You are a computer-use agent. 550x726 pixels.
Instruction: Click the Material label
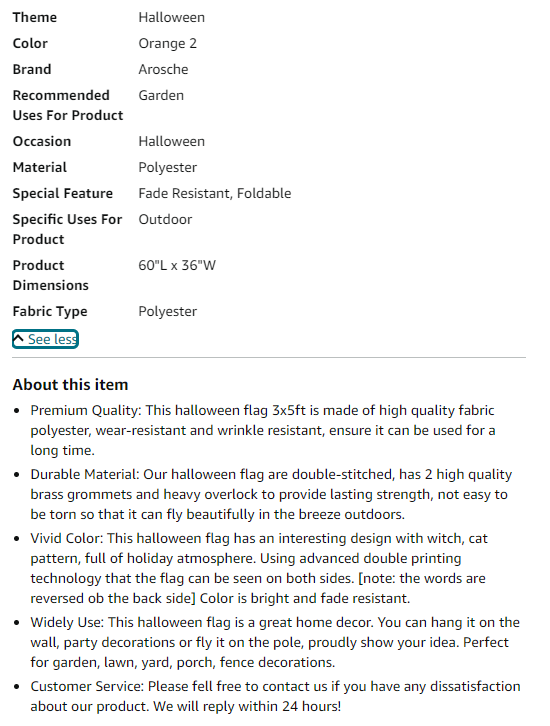[x=40, y=168]
